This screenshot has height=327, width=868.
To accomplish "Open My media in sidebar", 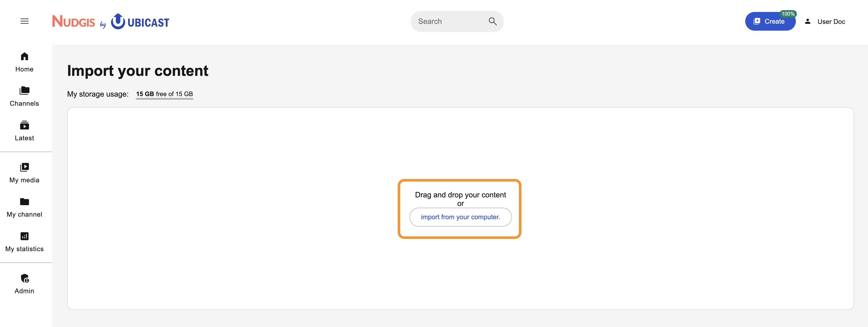I will click(x=24, y=173).
